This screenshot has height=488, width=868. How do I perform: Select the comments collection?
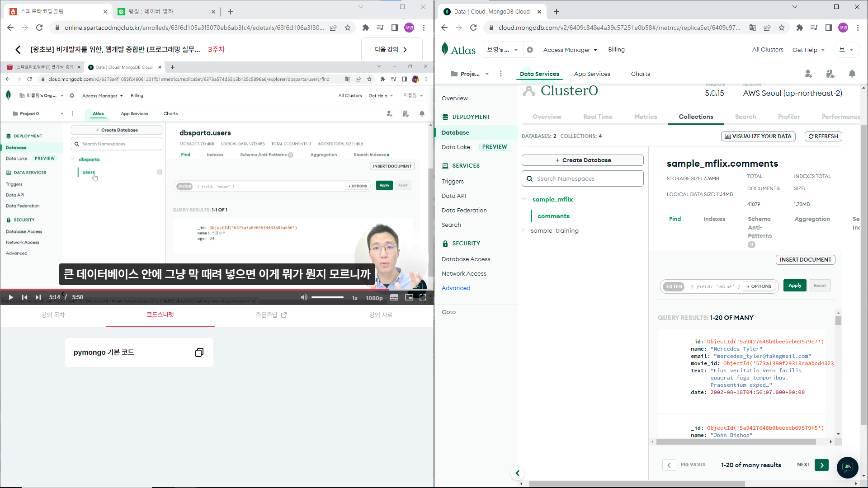coord(553,216)
